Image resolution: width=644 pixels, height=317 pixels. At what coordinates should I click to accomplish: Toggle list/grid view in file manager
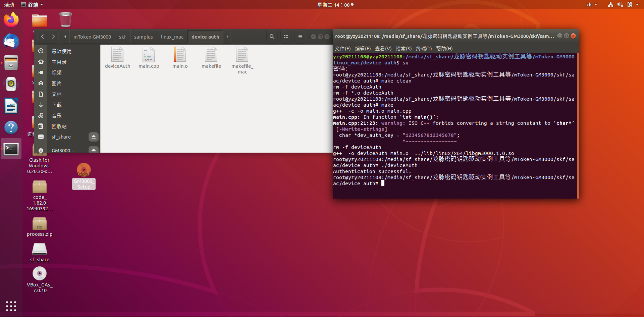tap(286, 37)
